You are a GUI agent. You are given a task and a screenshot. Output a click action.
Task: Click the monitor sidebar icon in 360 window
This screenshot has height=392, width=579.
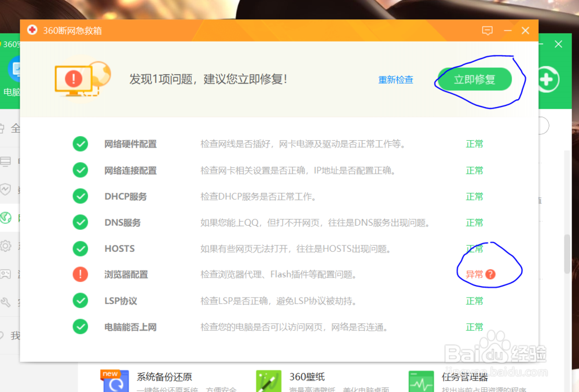click(x=6, y=162)
